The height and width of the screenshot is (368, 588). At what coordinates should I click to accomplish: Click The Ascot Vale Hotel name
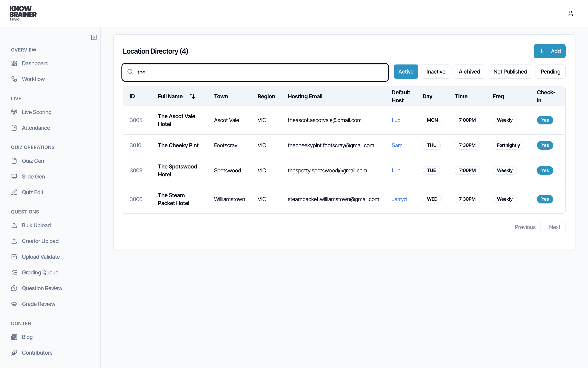(x=176, y=120)
